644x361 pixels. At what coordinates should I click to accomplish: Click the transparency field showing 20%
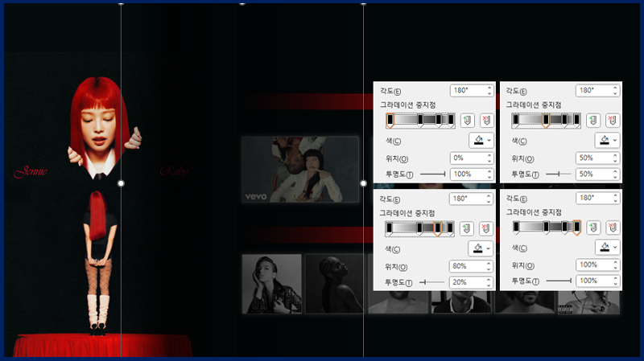pos(470,282)
